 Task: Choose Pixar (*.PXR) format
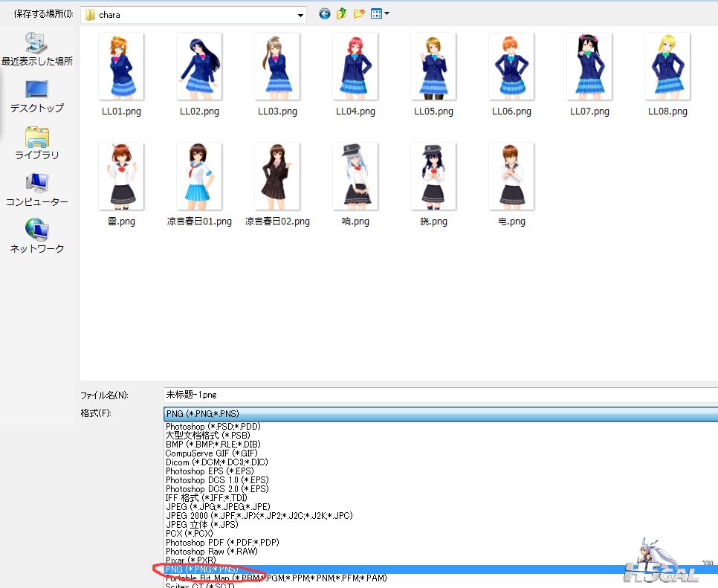point(190,560)
